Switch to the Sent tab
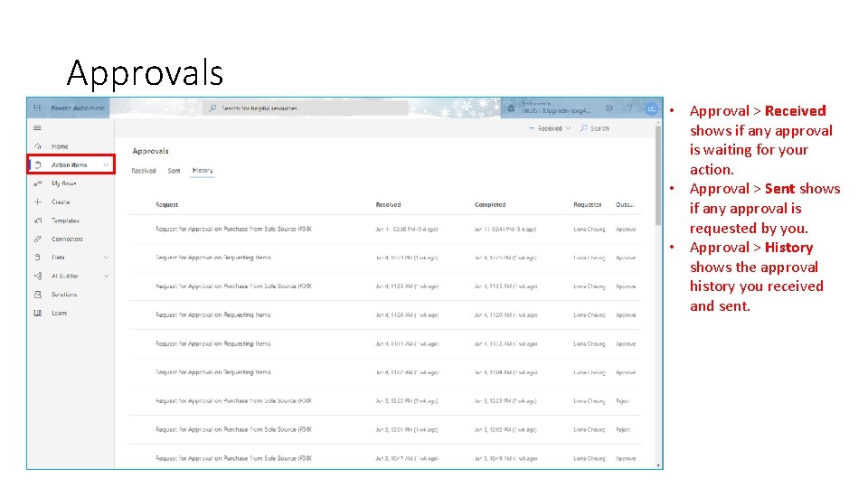This screenshot has height=488, width=868. [x=174, y=171]
